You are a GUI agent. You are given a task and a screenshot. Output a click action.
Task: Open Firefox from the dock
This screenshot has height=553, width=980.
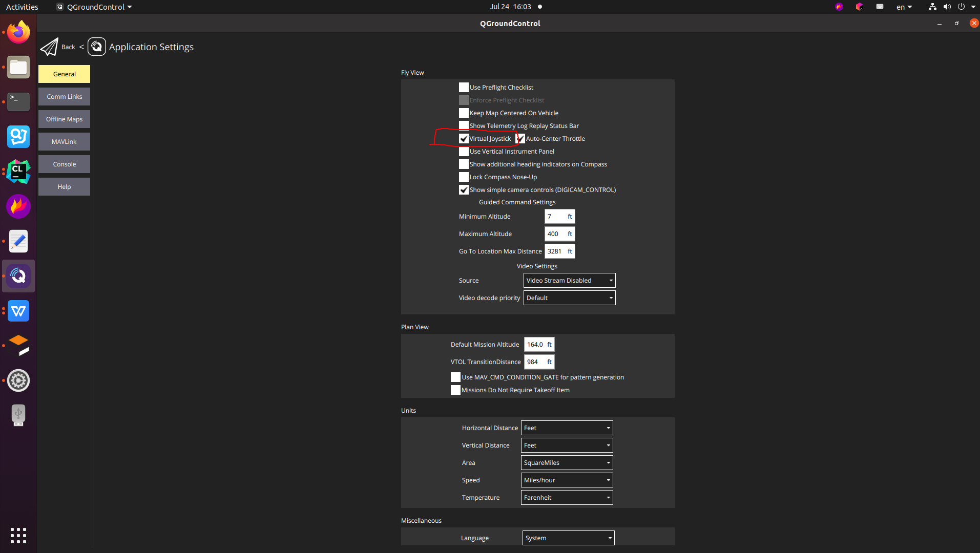tap(18, 32)
